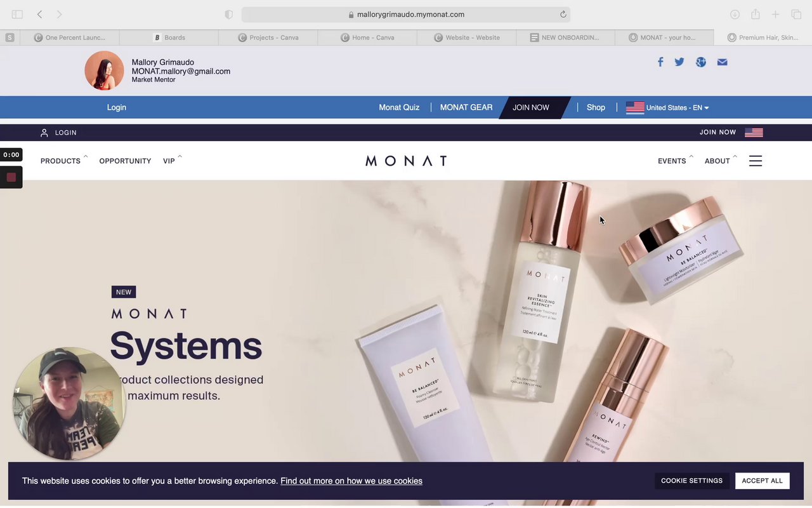Open Mallory's Facebook icon
Viewport: 812px width, 508px height.
(660, 62)
